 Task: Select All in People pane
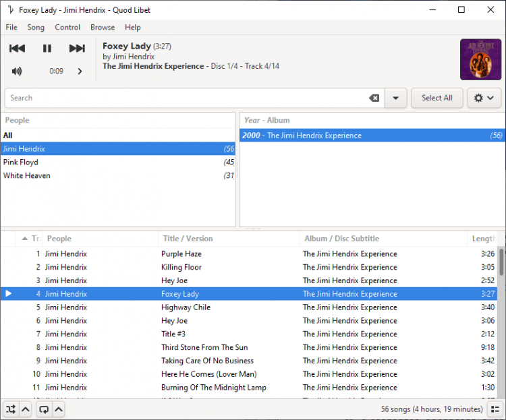[118, 136]
